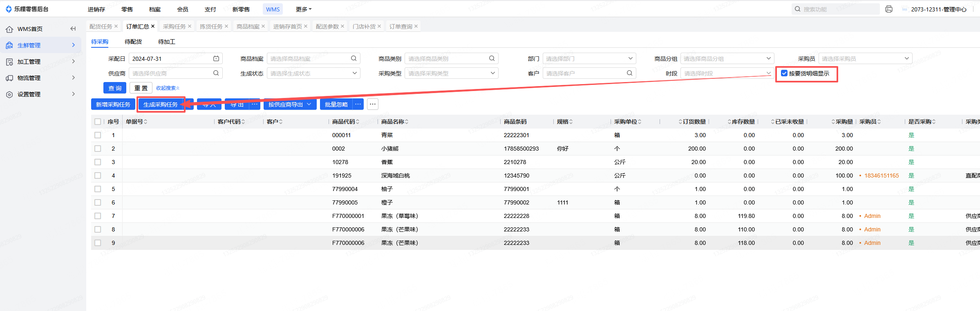
Task: Select checkbox for row 7 果冻（草莓味）
Action: pos(98,216)
